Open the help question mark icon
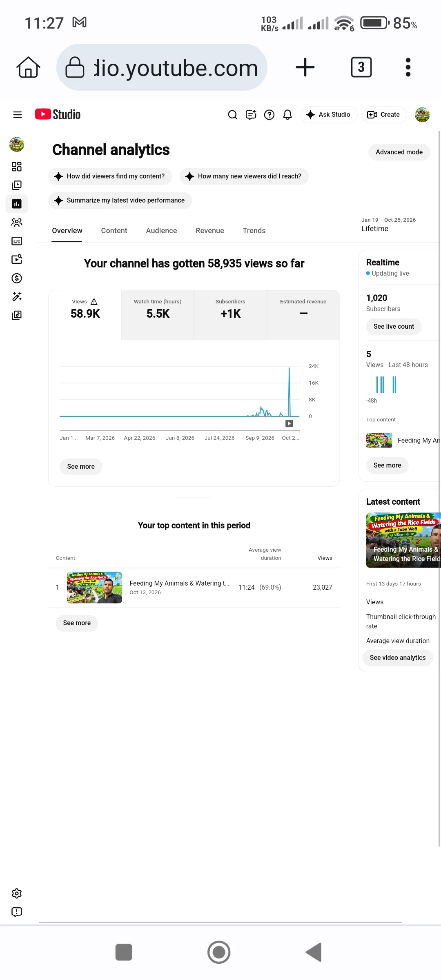The width and height of the screenshot is (441, 980). point(269,115)
